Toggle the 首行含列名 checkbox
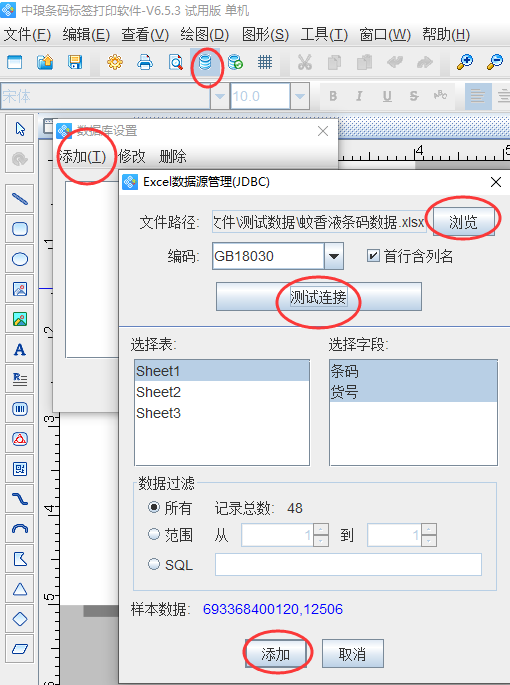Image resolution: width=510 pixels, height=685 pixels. [373, 256]
